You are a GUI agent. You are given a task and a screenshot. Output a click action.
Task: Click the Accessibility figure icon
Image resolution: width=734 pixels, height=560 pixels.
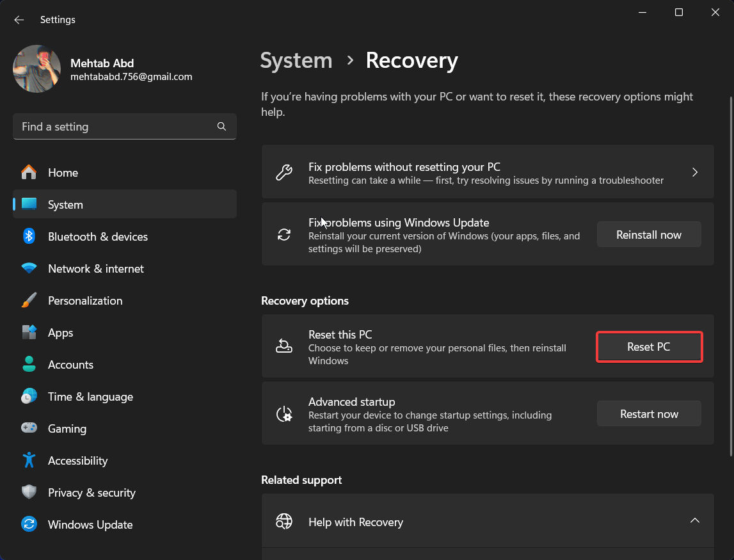click(29, 460)
